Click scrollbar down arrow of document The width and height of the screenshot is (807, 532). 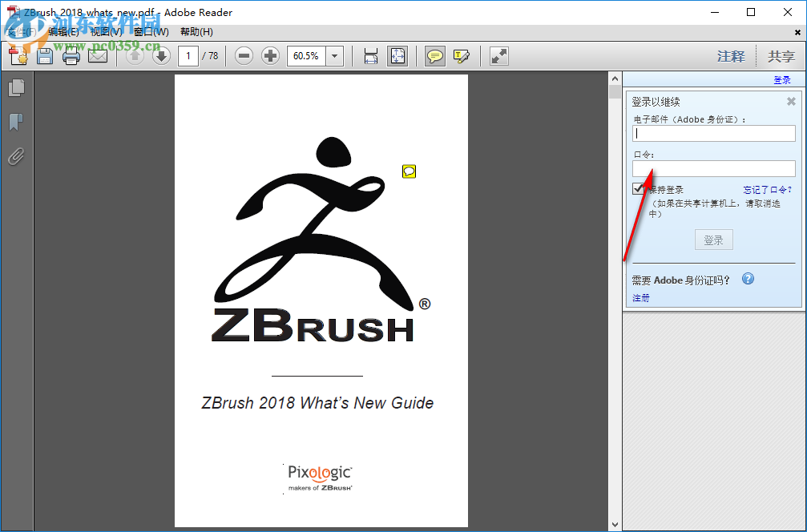615,525
